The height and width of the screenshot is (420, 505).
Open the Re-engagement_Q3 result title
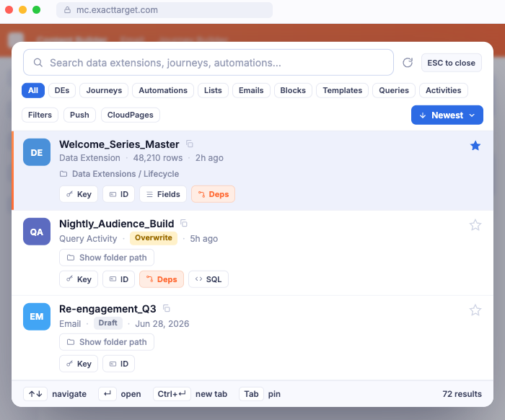[107, 309]
